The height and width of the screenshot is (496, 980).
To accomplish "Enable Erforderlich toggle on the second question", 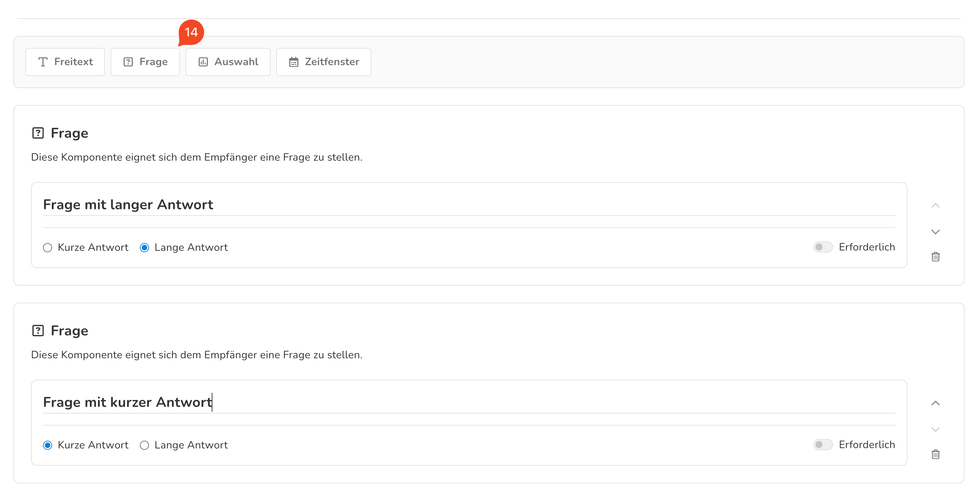I will coord(823,445).
